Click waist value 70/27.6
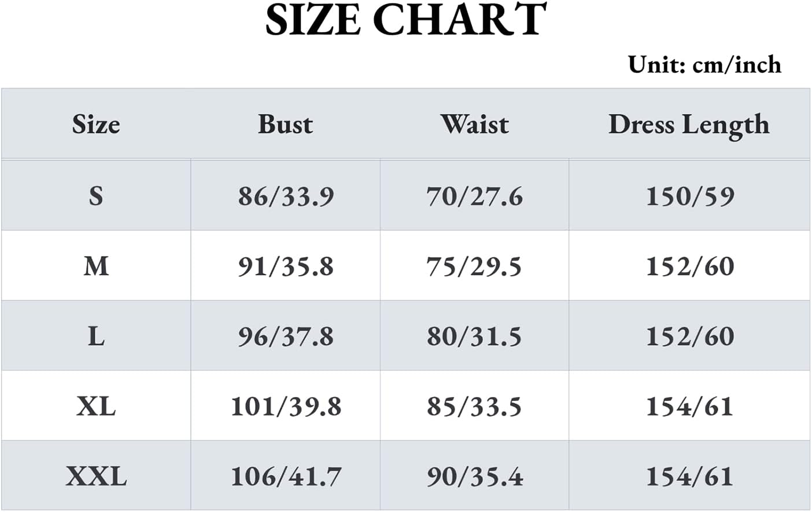This screenshot has height=512, width=812. coord(474,196)
